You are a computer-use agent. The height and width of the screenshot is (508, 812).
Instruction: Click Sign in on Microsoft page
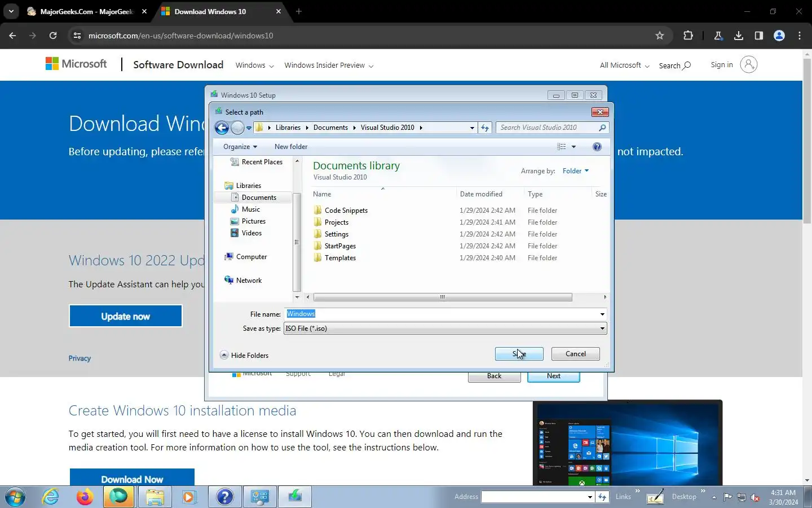point(722,65)
